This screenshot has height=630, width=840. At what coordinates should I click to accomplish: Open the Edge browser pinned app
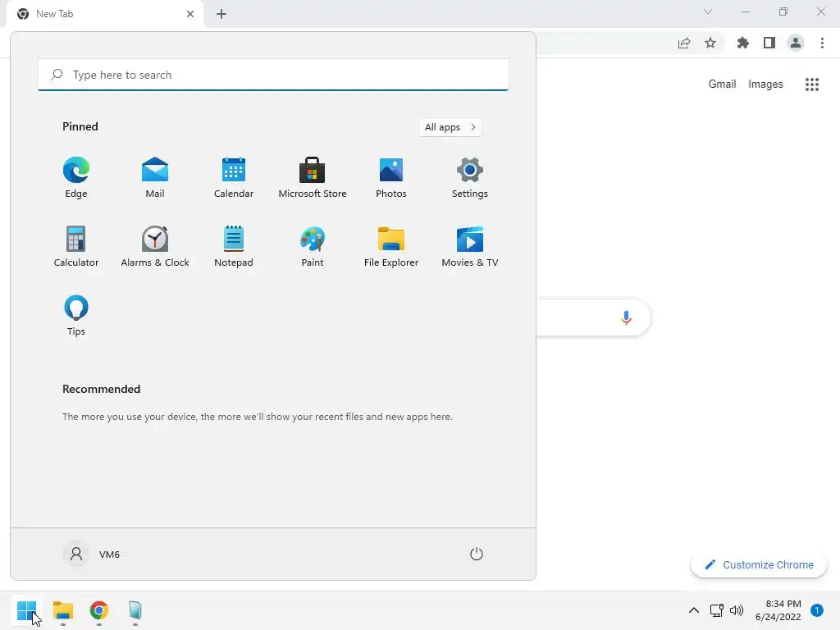[x=76, y=177]
